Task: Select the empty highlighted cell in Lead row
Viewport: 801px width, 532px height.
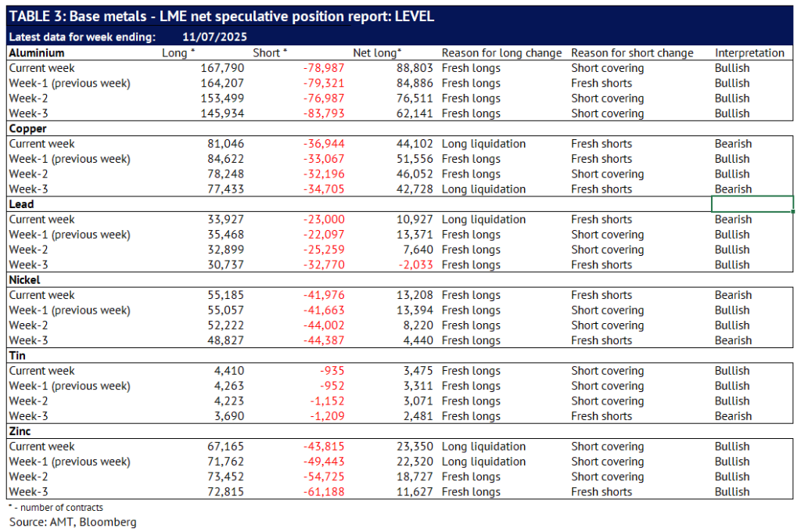Action: [x=752, y=204]
